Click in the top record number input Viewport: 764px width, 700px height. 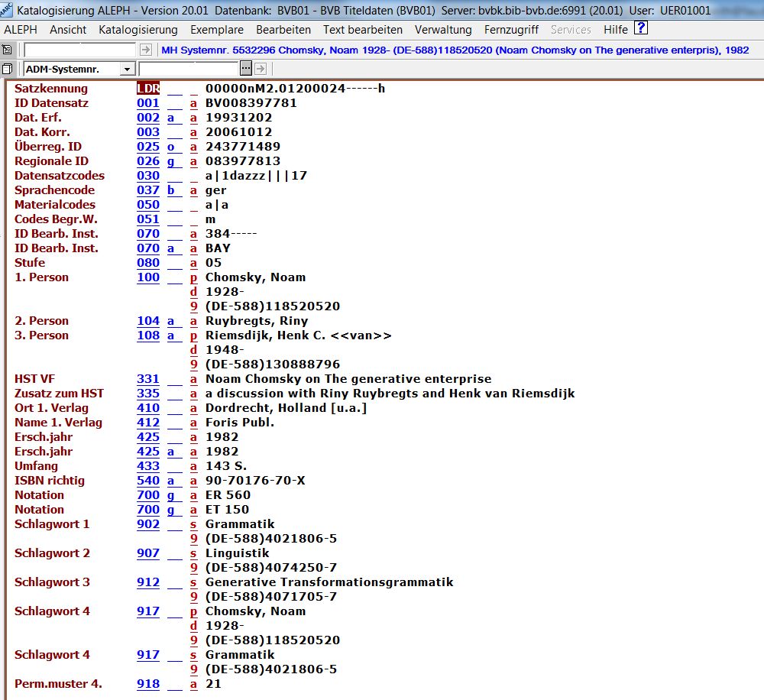pyautogui.click(x=80, y=50)
